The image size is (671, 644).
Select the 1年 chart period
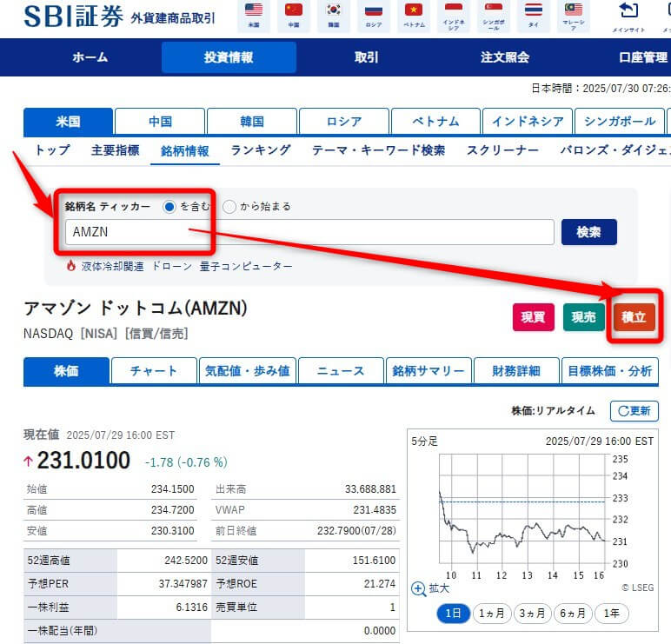pyautogui.click(x=612, y=614)
